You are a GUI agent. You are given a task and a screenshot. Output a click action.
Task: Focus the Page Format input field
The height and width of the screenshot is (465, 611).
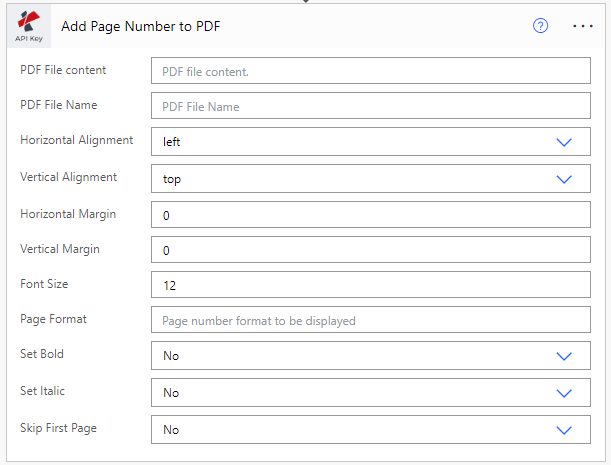[x=371, y=320]
